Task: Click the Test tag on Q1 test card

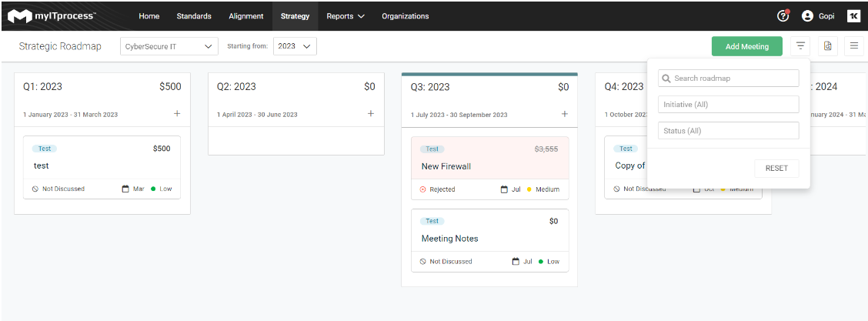Action: pos(45,149)
